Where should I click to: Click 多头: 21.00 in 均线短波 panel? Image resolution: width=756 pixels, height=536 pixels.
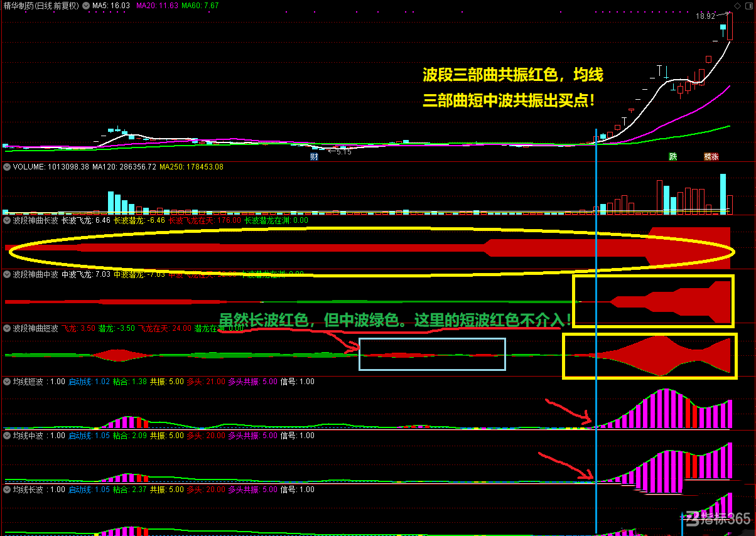[x=205, y=382]
